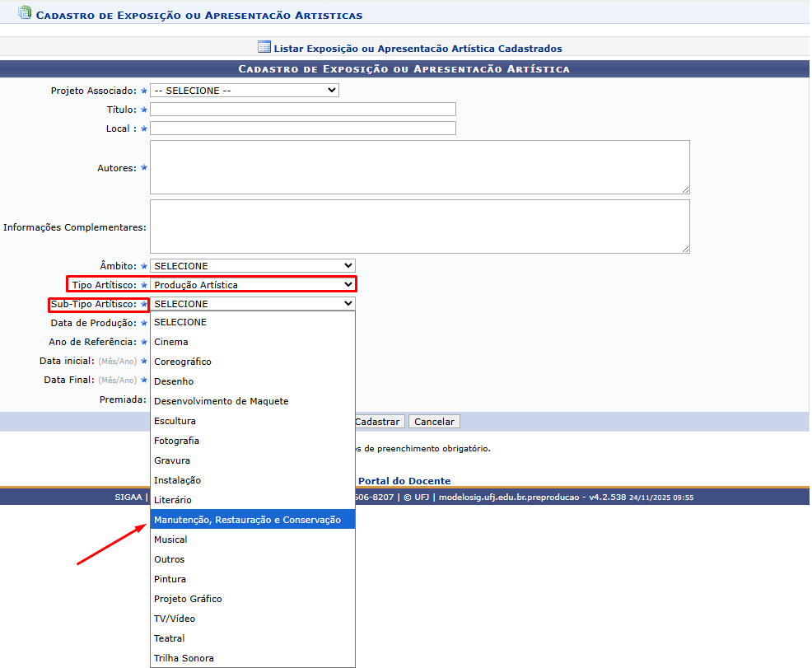812x668 pixels.
Task: Open the Tipo Artístico dropdown
Action: coord(253,285)
